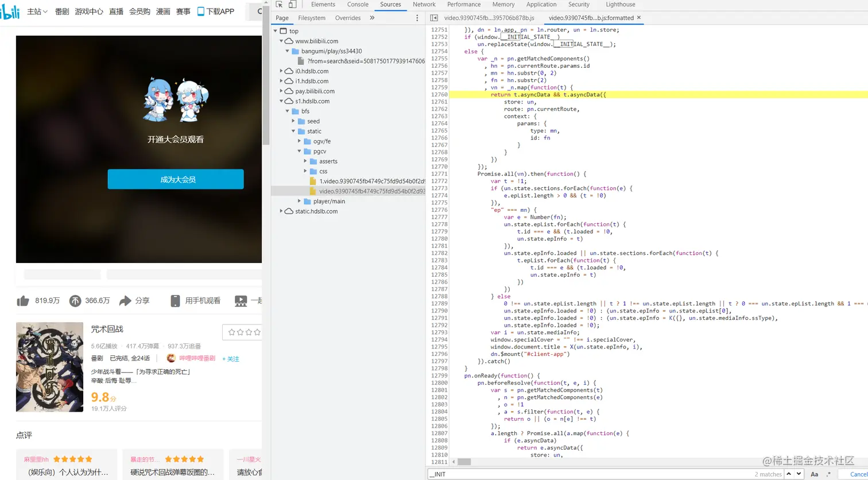Image resolution: width=868 pixels, height=480 pixels.
Task: Switch to the Console tab
Action: (358, 5)
